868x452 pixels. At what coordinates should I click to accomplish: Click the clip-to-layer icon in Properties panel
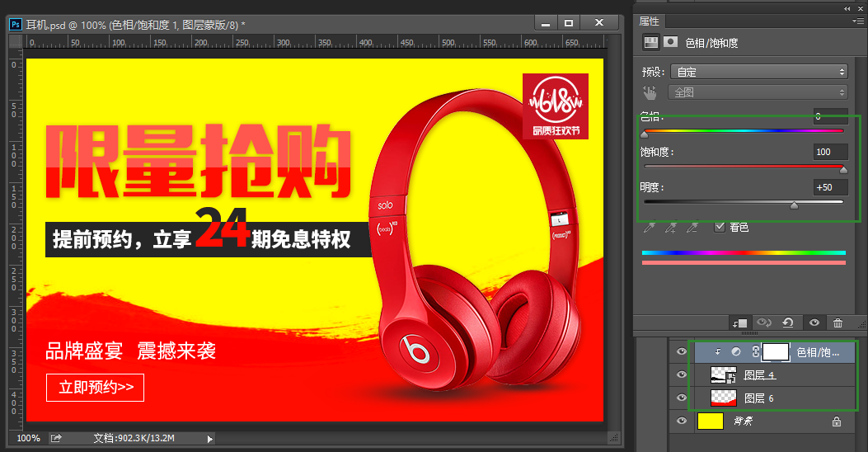739,323
